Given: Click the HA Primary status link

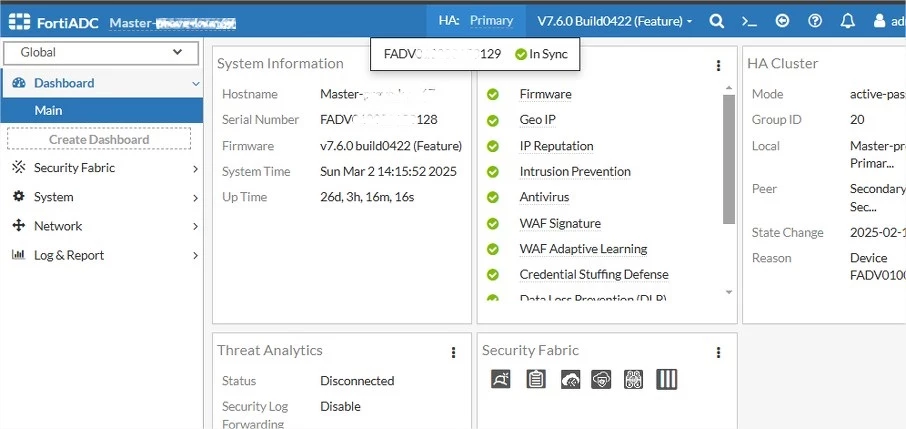Looking at the screenshot, I should [x=491, y=21].
